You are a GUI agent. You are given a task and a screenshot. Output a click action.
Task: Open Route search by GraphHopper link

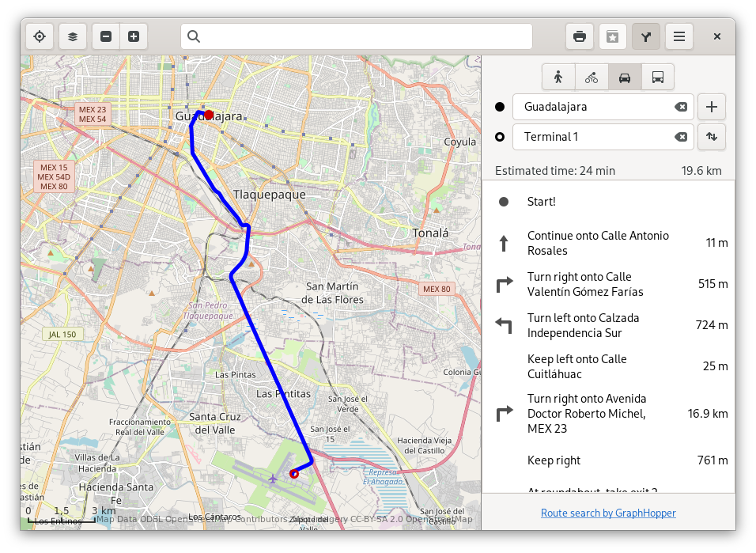(608, 513)
